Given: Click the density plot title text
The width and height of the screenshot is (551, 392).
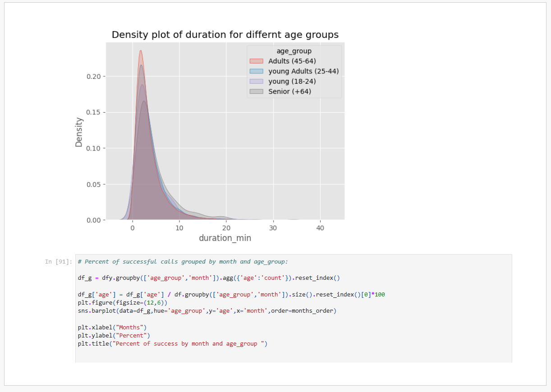Looking at the screenshot, I should tap(225, 35).
